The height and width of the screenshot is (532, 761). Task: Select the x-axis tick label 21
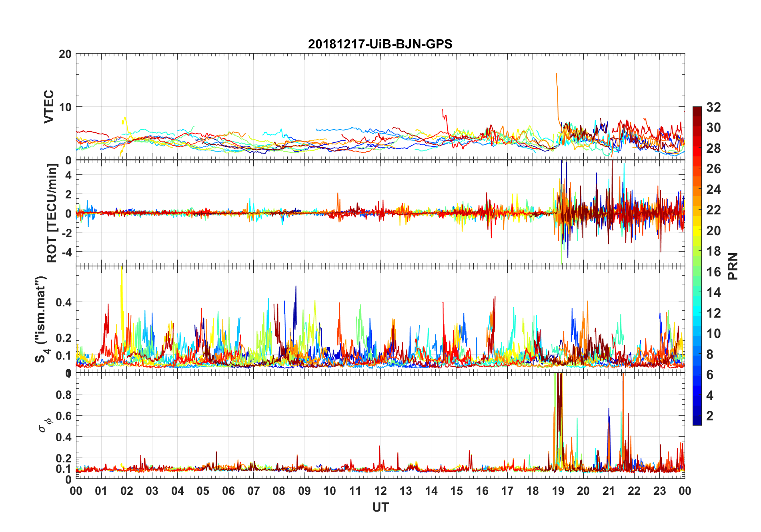point(609,491)
